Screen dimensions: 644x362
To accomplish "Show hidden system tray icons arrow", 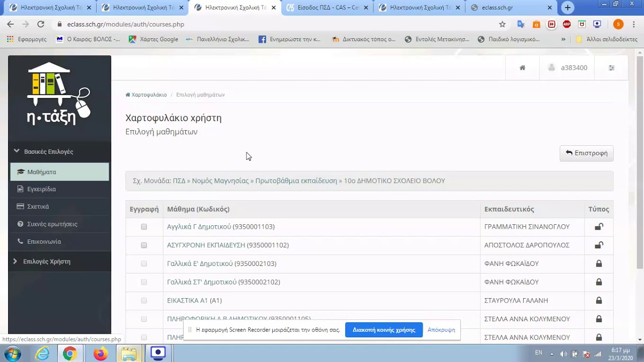I will [552, 354].
